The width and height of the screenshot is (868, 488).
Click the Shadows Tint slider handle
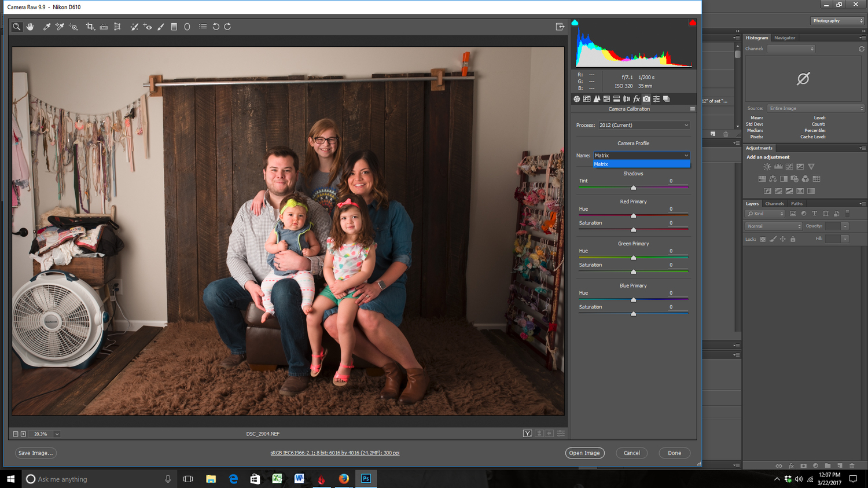tap(634, 188)
